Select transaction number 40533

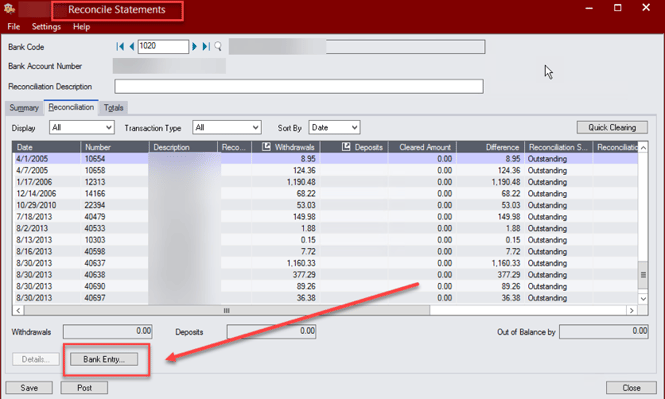pyautogui.click(x=95, y=228)
